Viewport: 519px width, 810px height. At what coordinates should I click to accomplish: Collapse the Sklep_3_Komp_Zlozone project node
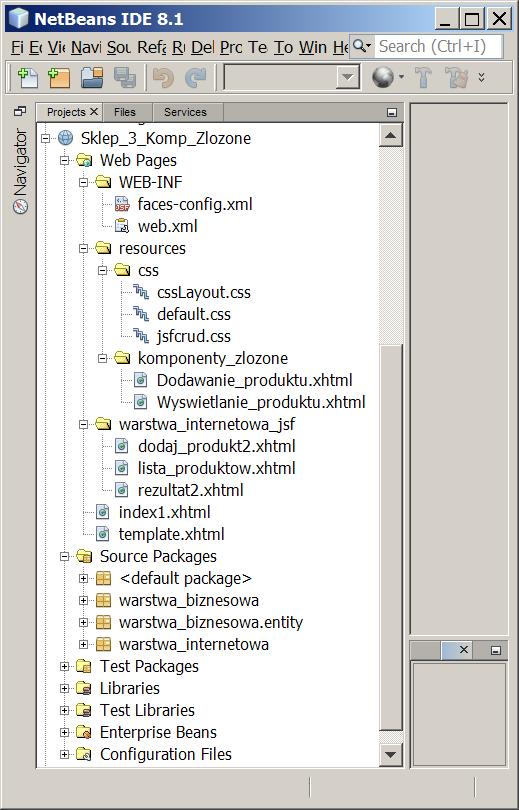pyautogui.click(x=46, y=138)
